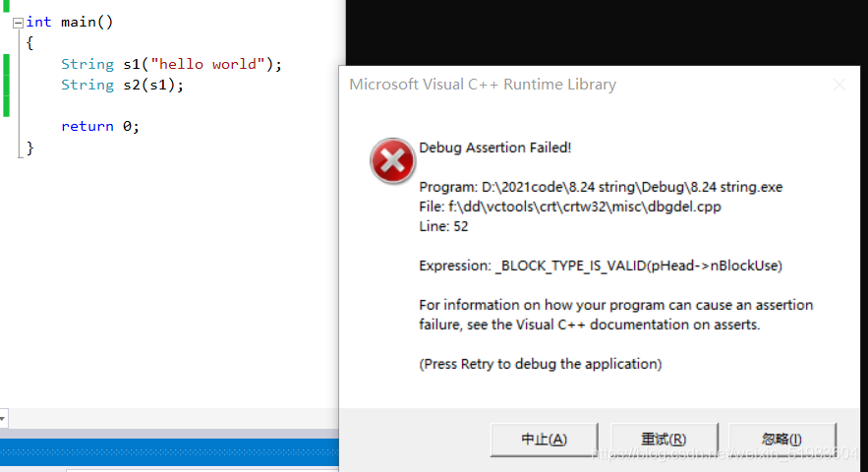Viewport: 868px width, 472px height.
Task: Close the Runtime Library dialog
Action: [x=839, y=85]
